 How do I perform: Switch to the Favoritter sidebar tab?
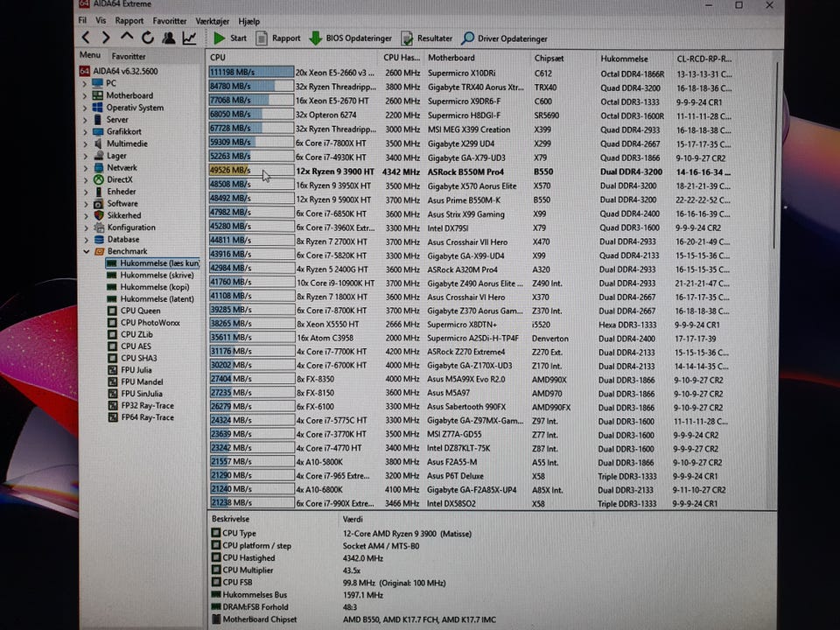128,56
